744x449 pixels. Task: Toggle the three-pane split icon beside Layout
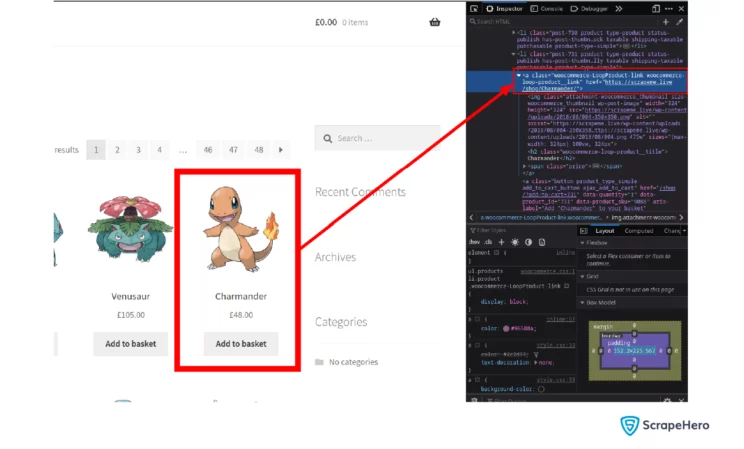pos(584,231)
